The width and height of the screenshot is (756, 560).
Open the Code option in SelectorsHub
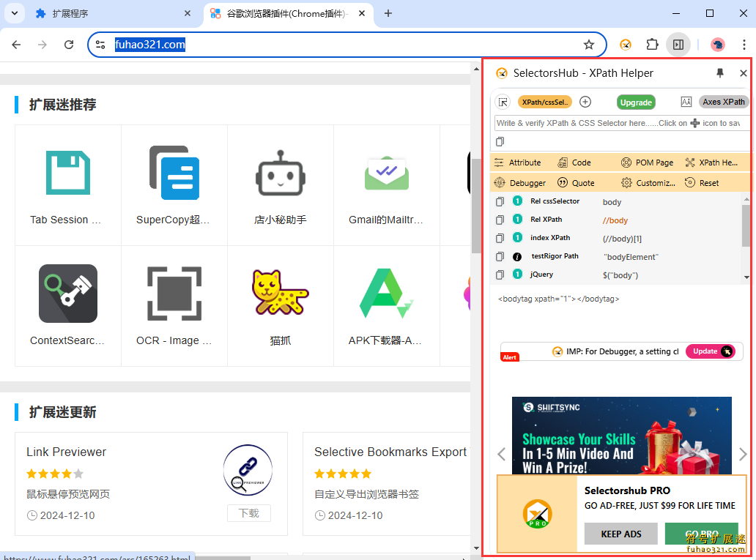point(574,163)
